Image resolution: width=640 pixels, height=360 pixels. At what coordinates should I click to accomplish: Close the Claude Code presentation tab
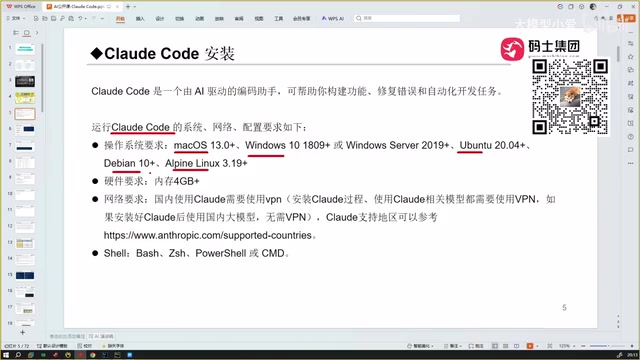click(x=118, y=7)
